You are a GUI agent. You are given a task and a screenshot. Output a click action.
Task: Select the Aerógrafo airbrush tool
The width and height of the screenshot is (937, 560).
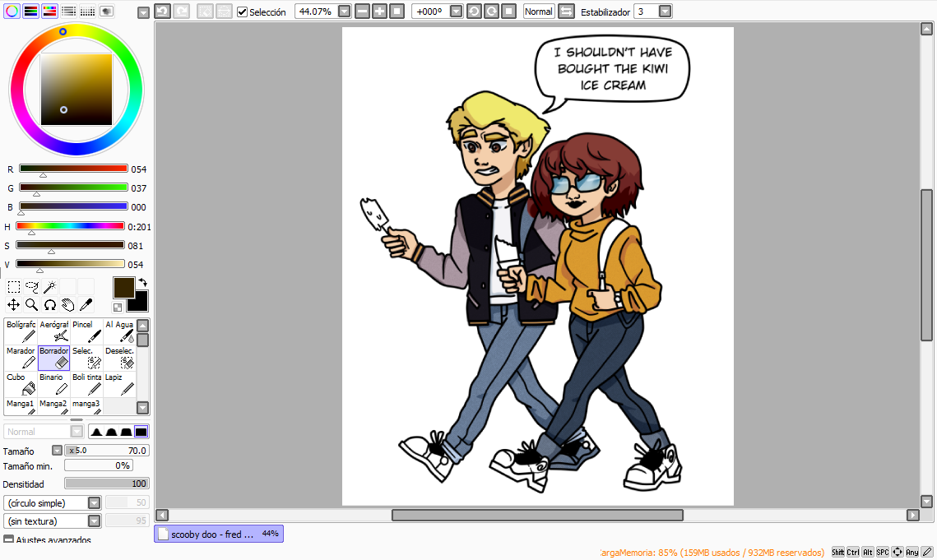(x=53, y=331)
